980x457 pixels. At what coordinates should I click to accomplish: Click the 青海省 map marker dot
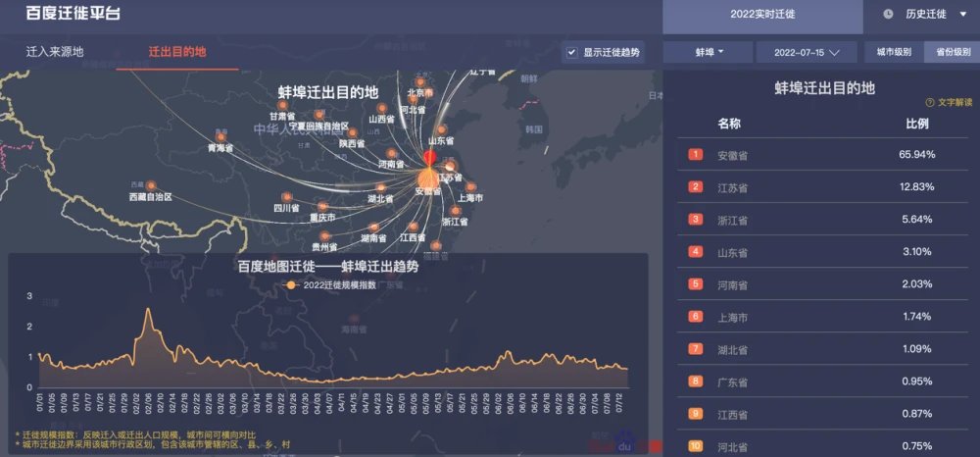coord(220,137)
